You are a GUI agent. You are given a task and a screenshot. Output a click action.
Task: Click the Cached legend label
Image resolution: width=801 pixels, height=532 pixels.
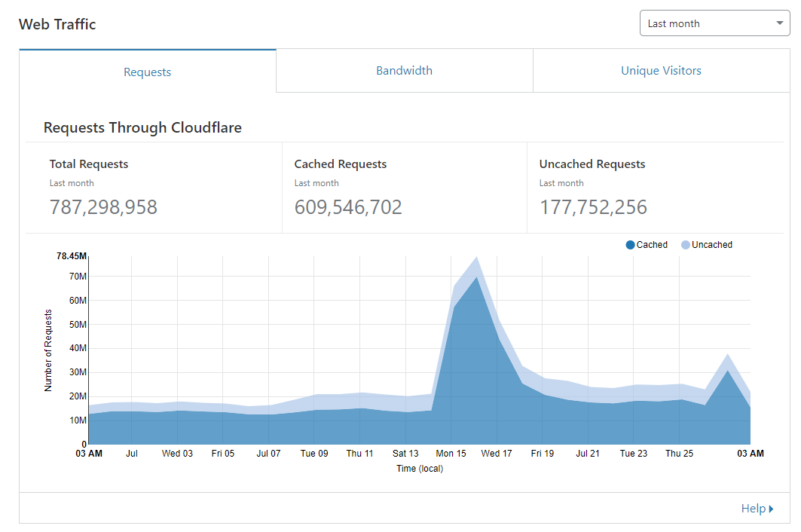tap(652, 245)
